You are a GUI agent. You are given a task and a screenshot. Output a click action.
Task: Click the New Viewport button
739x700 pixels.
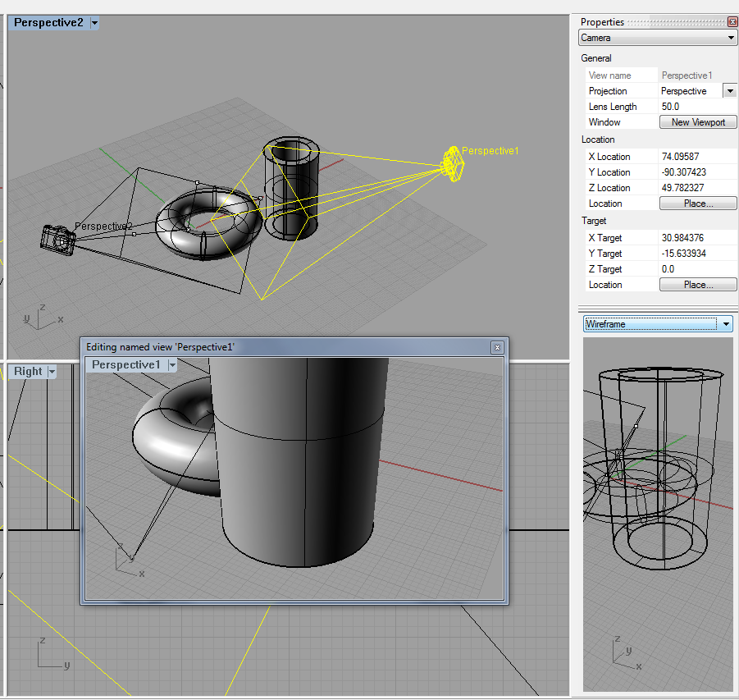coord(698,121)
